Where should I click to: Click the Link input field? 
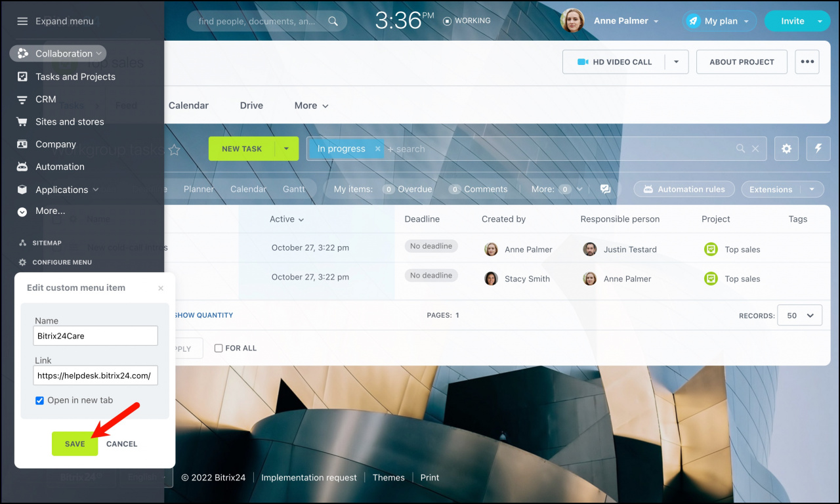click(96, 375)
